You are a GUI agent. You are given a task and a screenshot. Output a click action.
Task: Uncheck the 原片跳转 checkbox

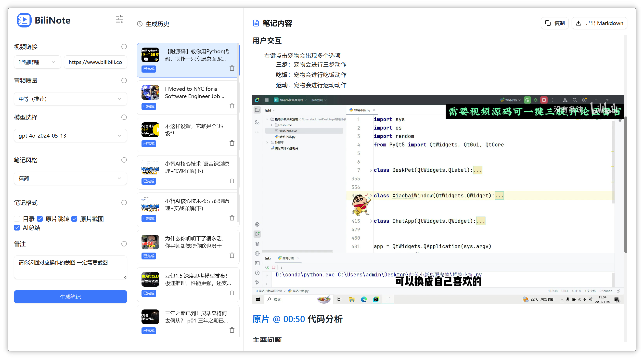coord(40,218)
